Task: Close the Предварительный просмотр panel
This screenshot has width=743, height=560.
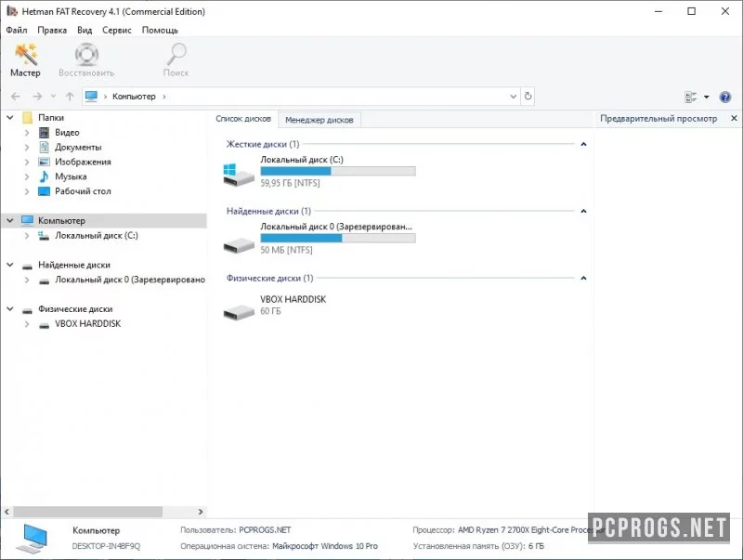Action: [x=734, y=118]
